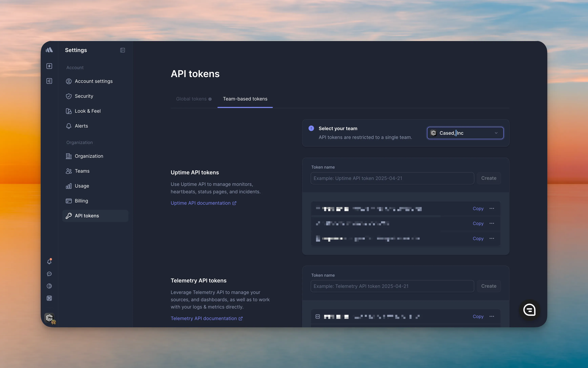Expand the ellipsis menu next to the Telemetry token
This screenshot has height=368, width=588.
click(x=492, y=316)
